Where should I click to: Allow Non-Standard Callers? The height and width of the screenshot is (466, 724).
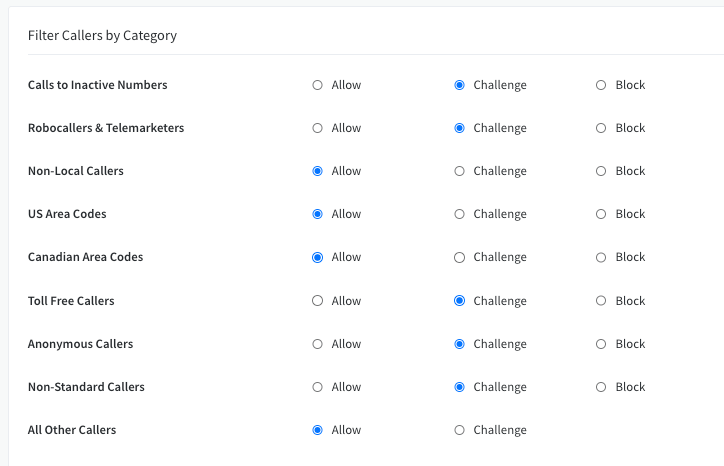coord(318,387)
